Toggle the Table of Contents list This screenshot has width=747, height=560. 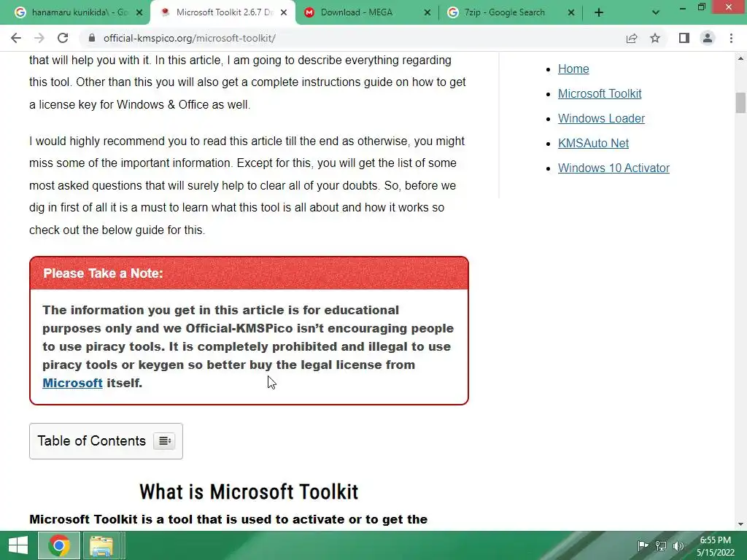[164, 441]
